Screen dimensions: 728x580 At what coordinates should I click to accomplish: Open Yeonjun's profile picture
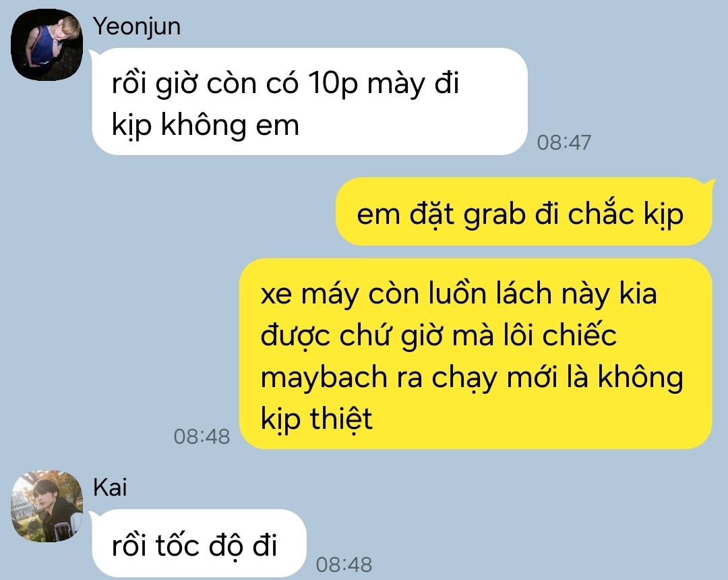(47, 45)
